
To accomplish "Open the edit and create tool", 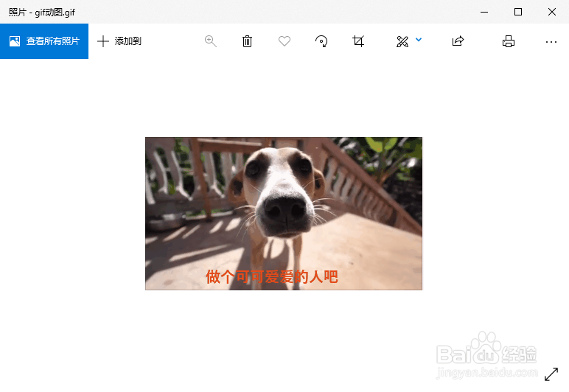I will (402, 41).
